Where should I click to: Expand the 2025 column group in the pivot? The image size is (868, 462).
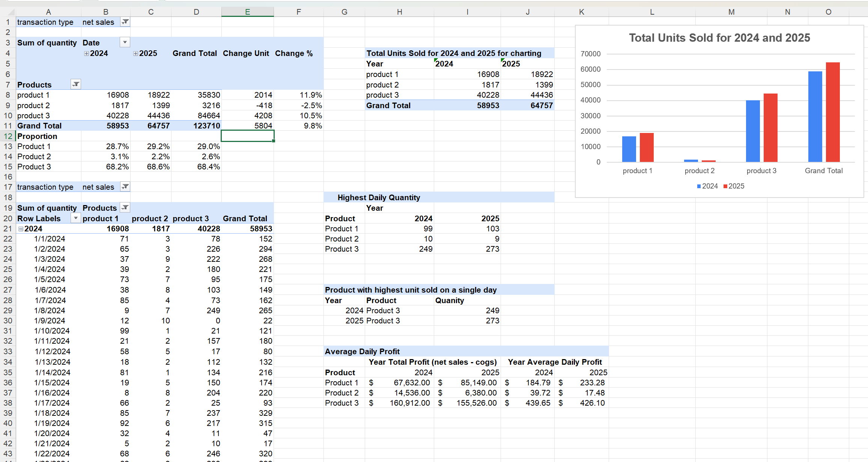(135, 53)
